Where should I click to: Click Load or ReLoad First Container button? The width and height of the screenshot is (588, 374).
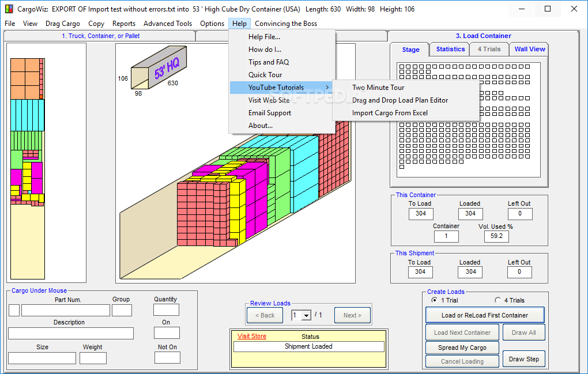coord(484,315)
